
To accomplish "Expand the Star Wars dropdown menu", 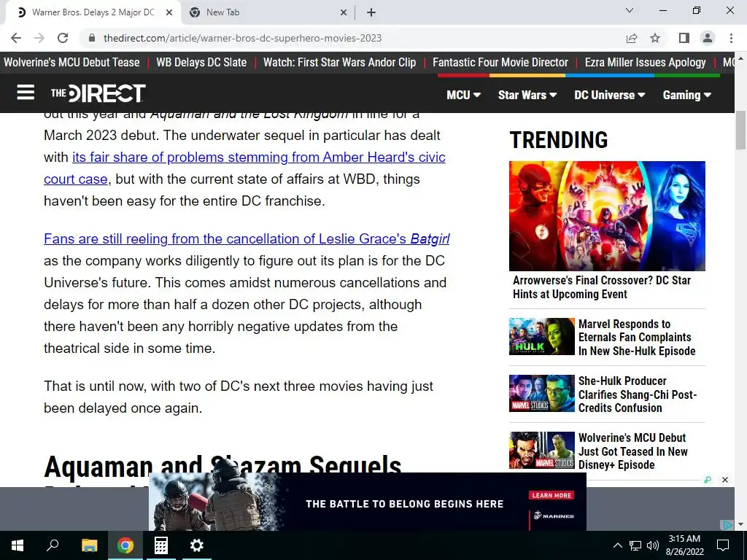I will 527,95.
